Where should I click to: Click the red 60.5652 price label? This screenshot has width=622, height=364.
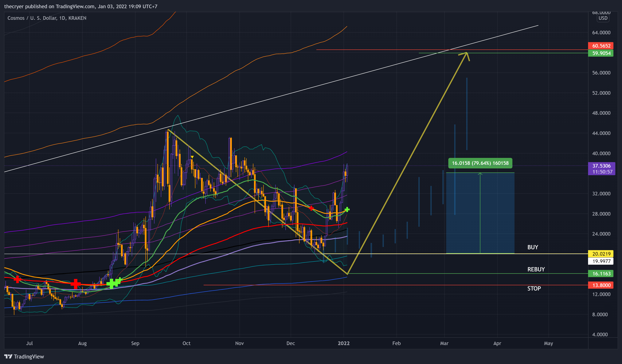coord(601,46)
